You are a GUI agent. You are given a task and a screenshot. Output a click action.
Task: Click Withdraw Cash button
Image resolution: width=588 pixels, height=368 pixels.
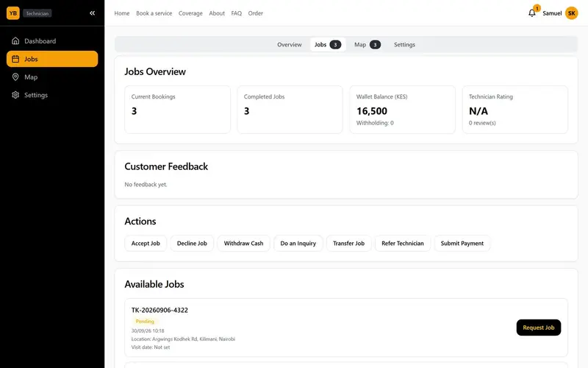click(244, 244)
